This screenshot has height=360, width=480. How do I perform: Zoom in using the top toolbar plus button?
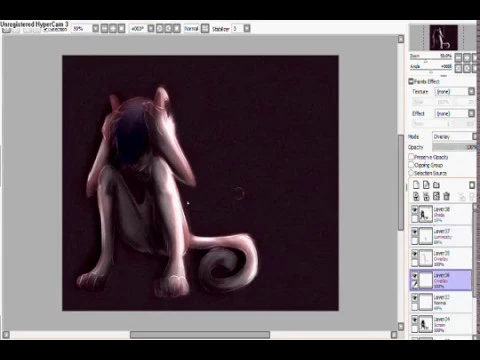coord(113,29)
